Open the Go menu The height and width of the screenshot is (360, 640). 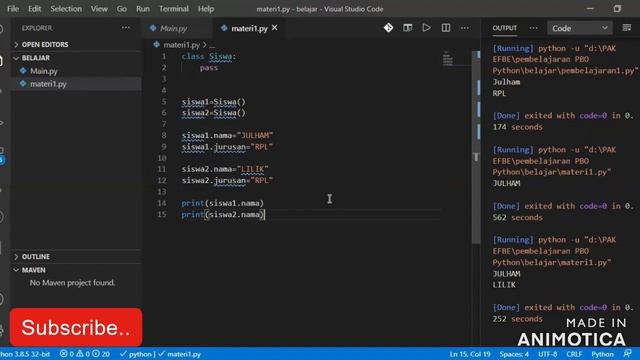pyautogui.click(x=121, y=9)
